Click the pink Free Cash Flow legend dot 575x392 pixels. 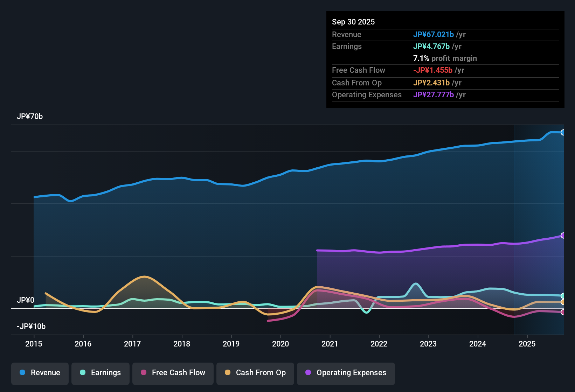coord(144,373)
